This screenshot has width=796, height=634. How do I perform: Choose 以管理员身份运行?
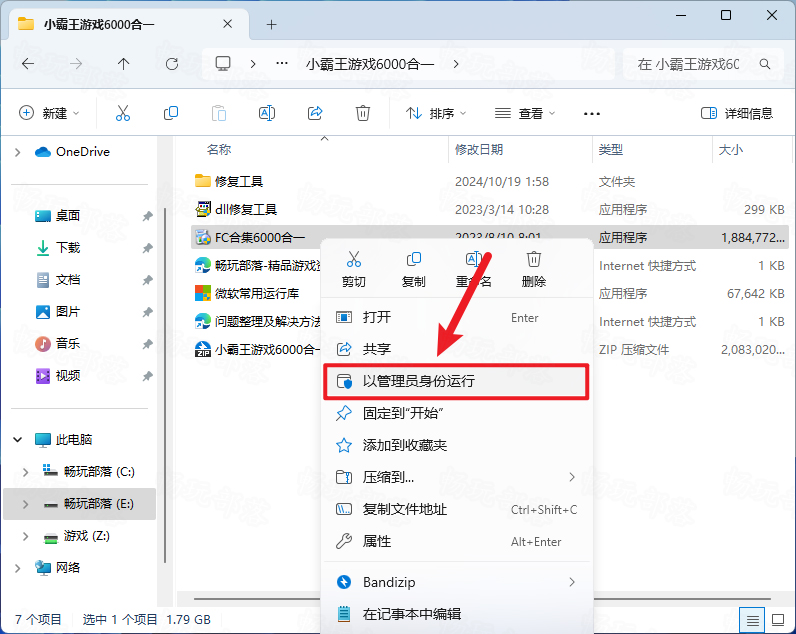point(456,381)
